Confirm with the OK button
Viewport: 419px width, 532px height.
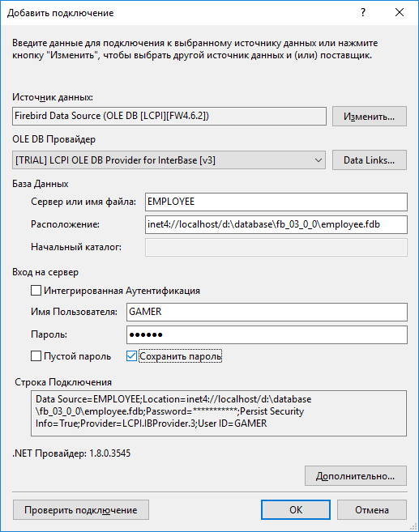296,510
